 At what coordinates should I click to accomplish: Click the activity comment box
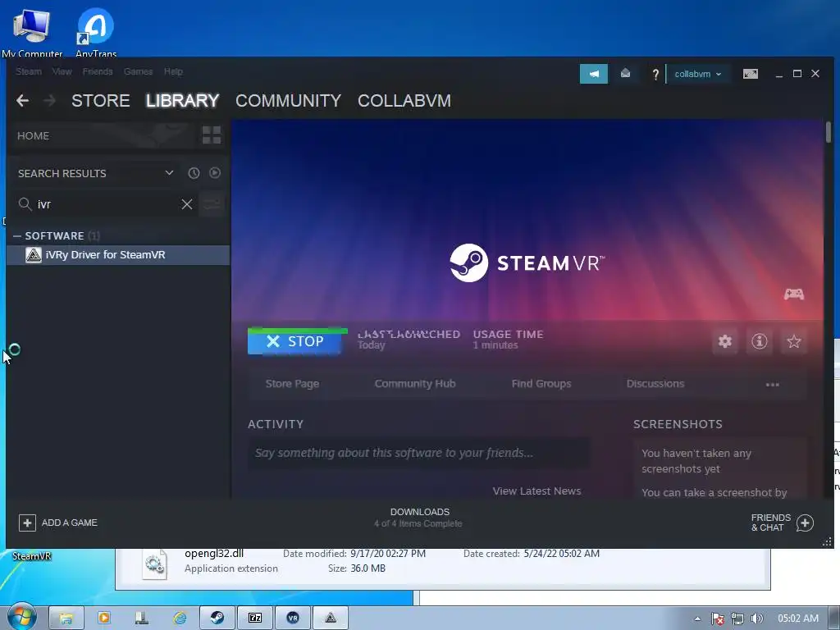pos(419,453)
